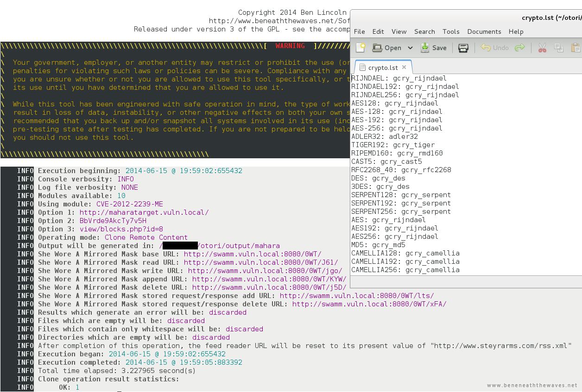Open the View menu
582x392 pixels.
pos(399,31)
